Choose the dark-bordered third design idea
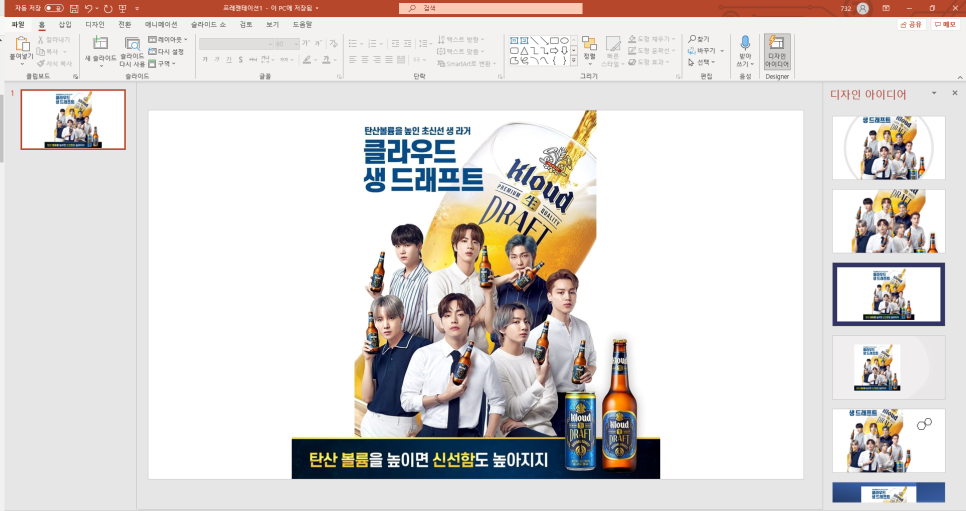966x511 pixels. [x=888, y=294]
